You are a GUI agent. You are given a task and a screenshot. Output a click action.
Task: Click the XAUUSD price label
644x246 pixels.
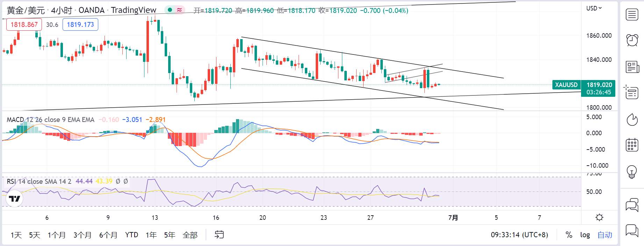[x=566, y=85]
